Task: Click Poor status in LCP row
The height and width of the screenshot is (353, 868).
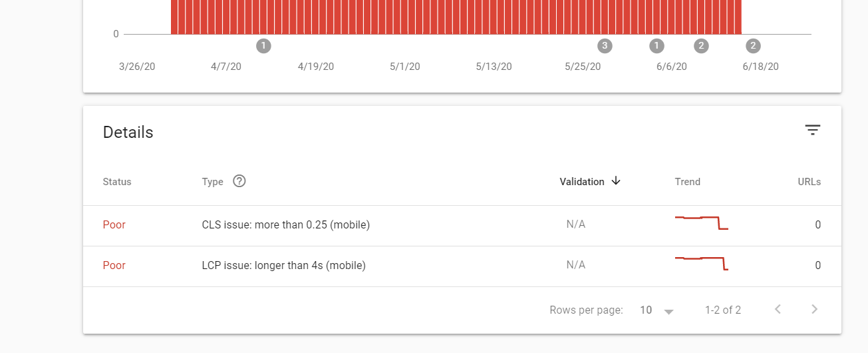Action: [114, 266]
